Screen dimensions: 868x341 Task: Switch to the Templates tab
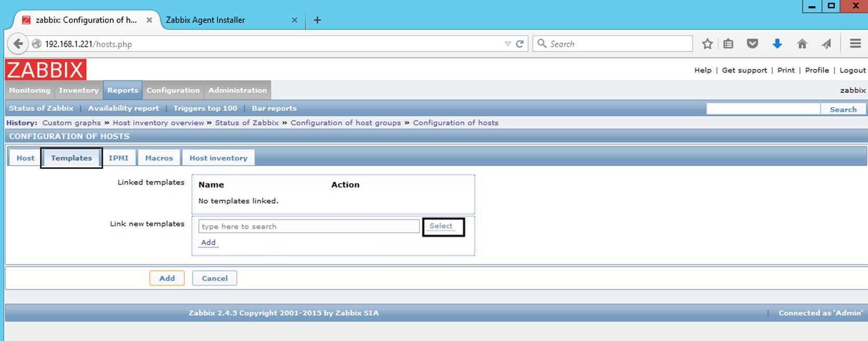click(72, 158)
